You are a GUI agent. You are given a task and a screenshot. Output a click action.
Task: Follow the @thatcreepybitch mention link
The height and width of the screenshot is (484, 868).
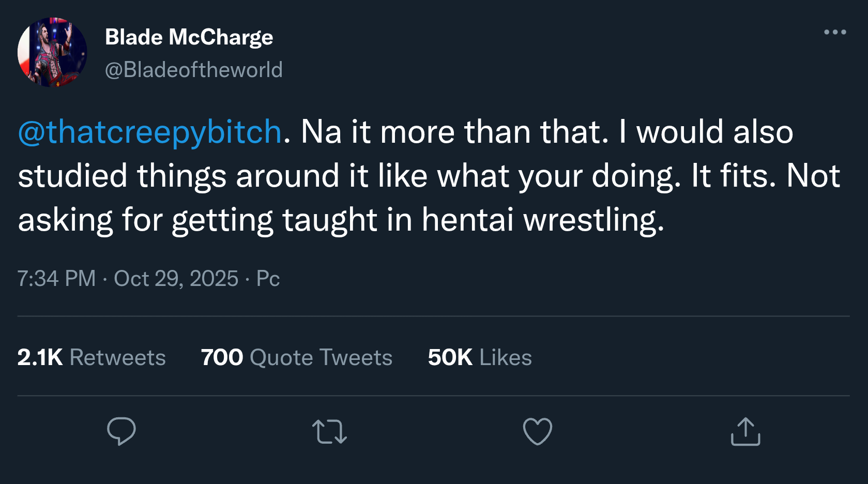tap(150, 132)
